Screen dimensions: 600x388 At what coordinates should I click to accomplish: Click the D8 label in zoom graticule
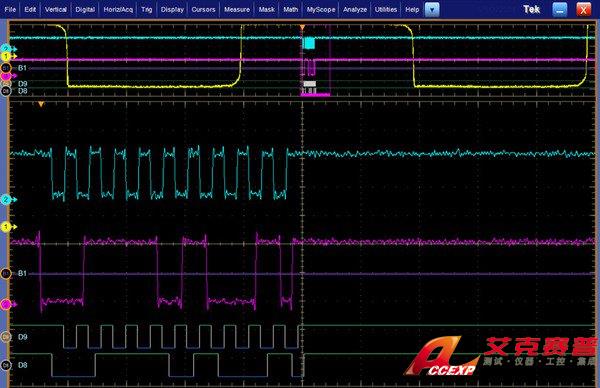23,365
